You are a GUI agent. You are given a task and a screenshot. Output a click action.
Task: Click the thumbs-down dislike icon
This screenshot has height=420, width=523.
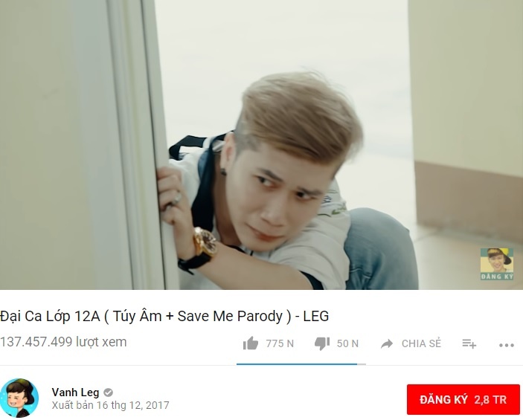pyautogui.click(x=322, y=343)
